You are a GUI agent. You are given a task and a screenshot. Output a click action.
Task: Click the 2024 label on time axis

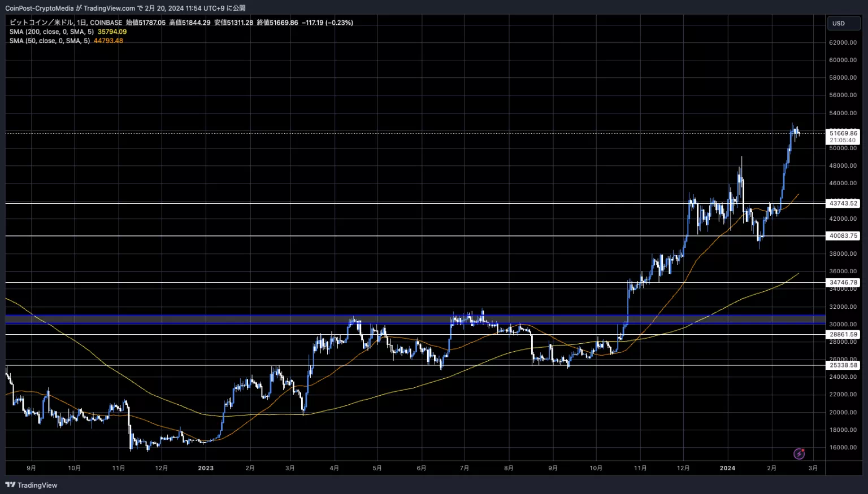[727, 468]
